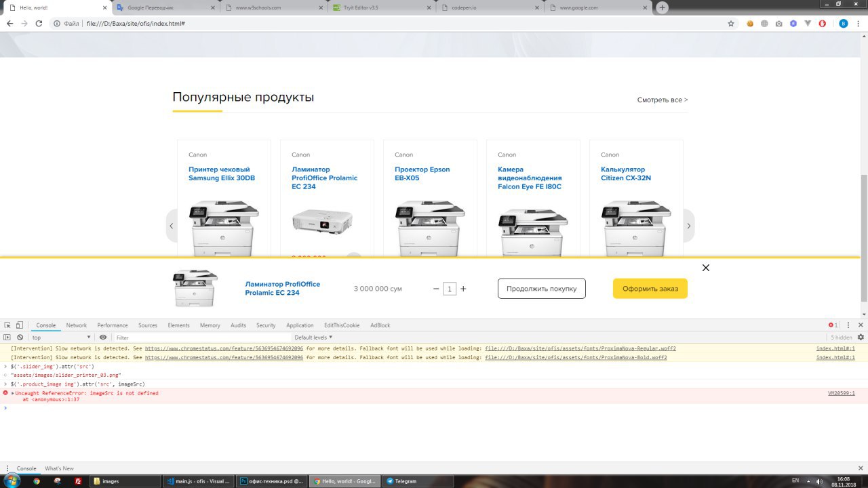868x488 pixels.
Task: Click the gray V extension icon
Action: 808,23
